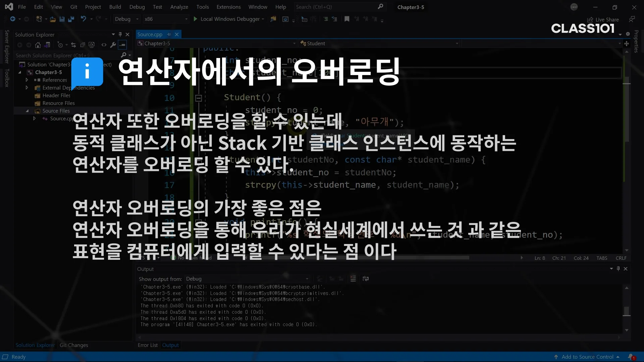The width and height of the screenshot is (644, 362).
Task: Click the Search Solution Explorer field
Action: click(x=67, y=55)
